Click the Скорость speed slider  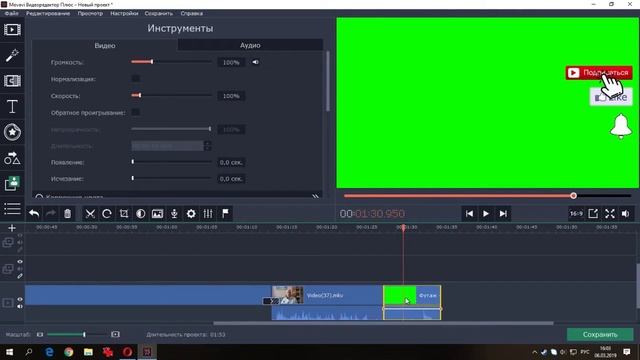(171, 95)
